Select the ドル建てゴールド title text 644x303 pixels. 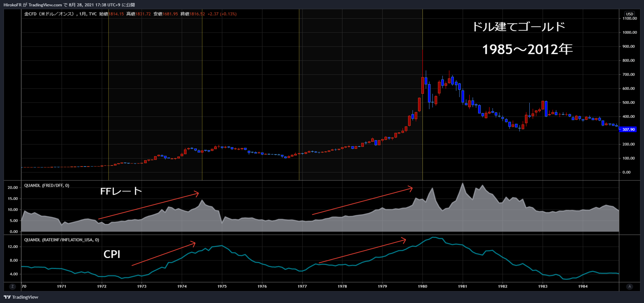[518, 27]
